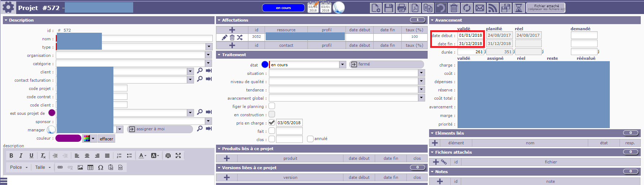Screen dimensions: 644x185
Task: Collapse the Traitement section header
Action: point(219,55)
